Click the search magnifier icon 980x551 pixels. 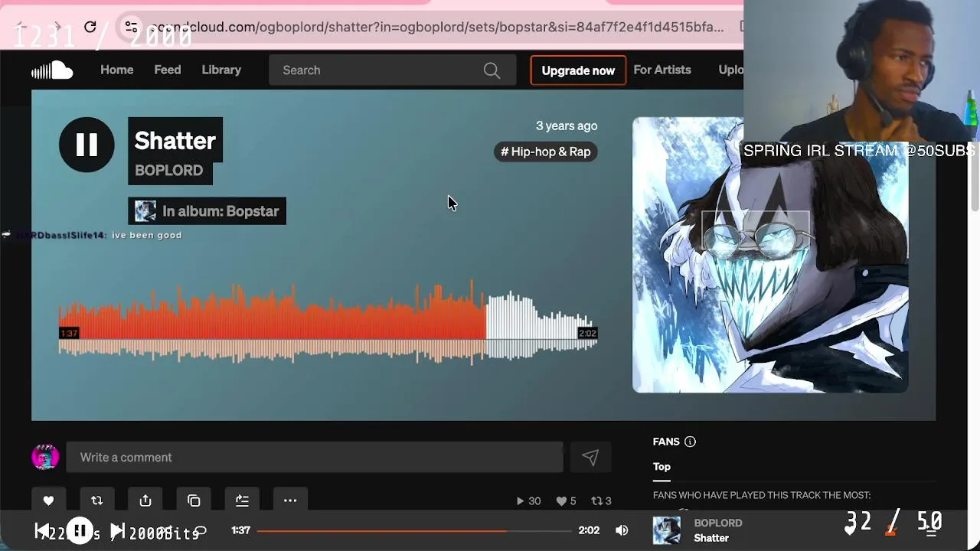coord(492,70)
